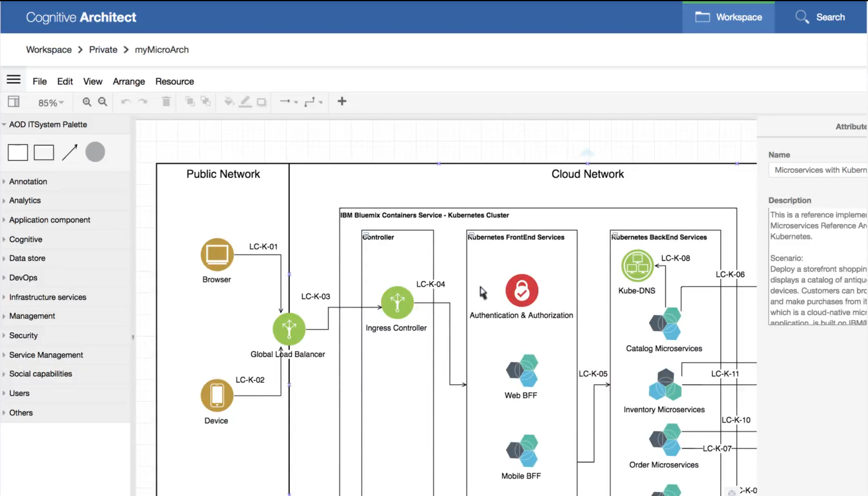868x496 pixels.
Task: Select the square shape in palette
Action: (18, 152)
